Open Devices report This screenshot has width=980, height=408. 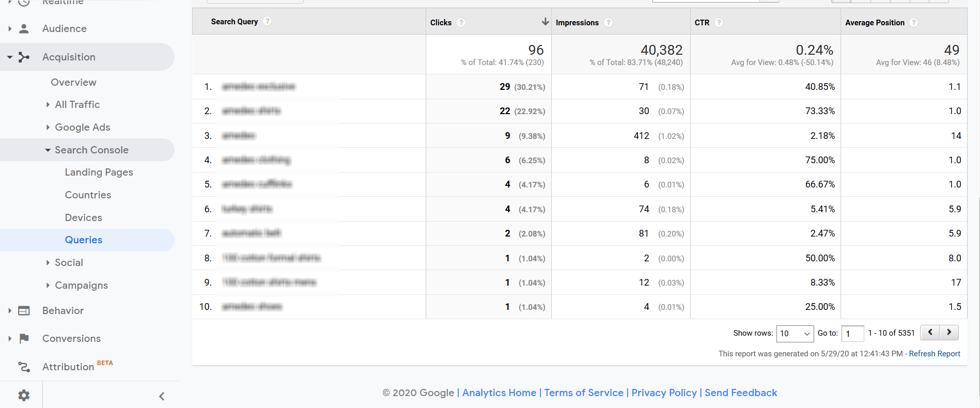(83, 217)
